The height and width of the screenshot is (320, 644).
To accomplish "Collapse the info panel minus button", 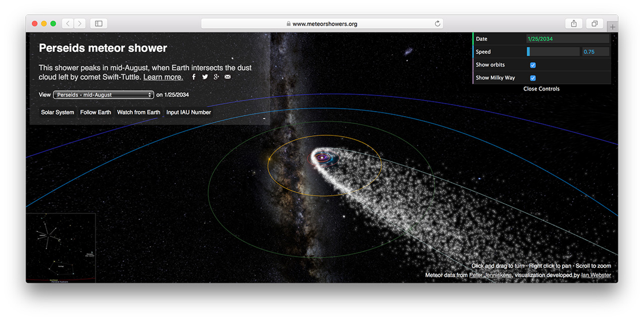I will tap(264, 119).
